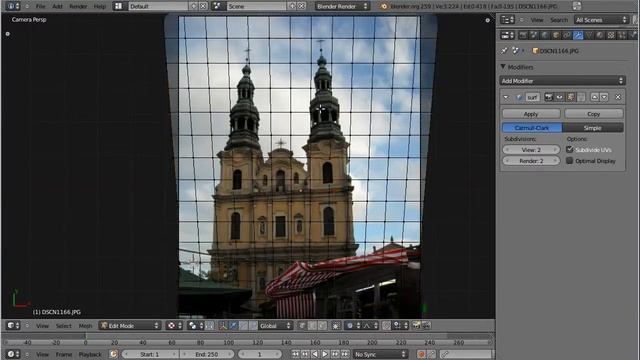The image size is (640, 360).
Task: Switch to the Scene properties tab
Action: coord(534,36)
